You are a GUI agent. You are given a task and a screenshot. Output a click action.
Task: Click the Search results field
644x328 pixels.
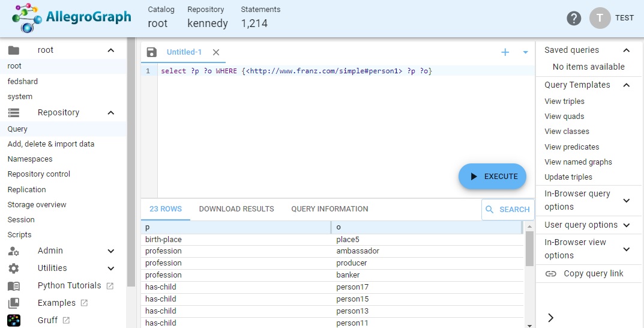pyautogui.click(x=507, y=210)
